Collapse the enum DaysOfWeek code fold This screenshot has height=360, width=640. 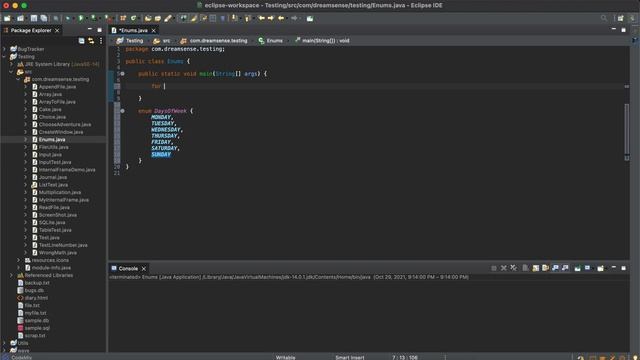(x=122, y=111)
